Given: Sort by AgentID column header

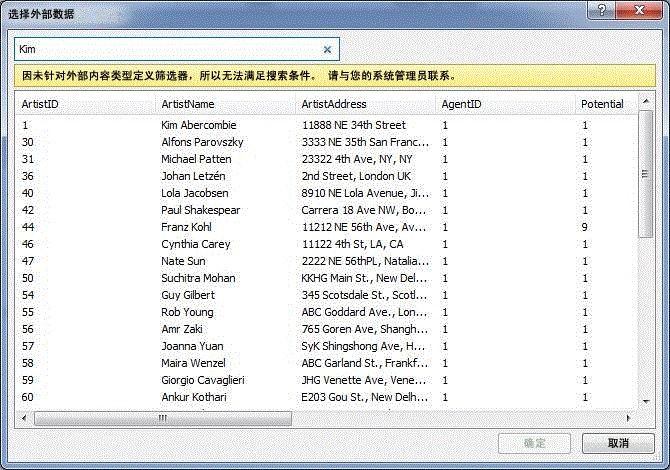Looking at the screenshot, I should (505, 104).
